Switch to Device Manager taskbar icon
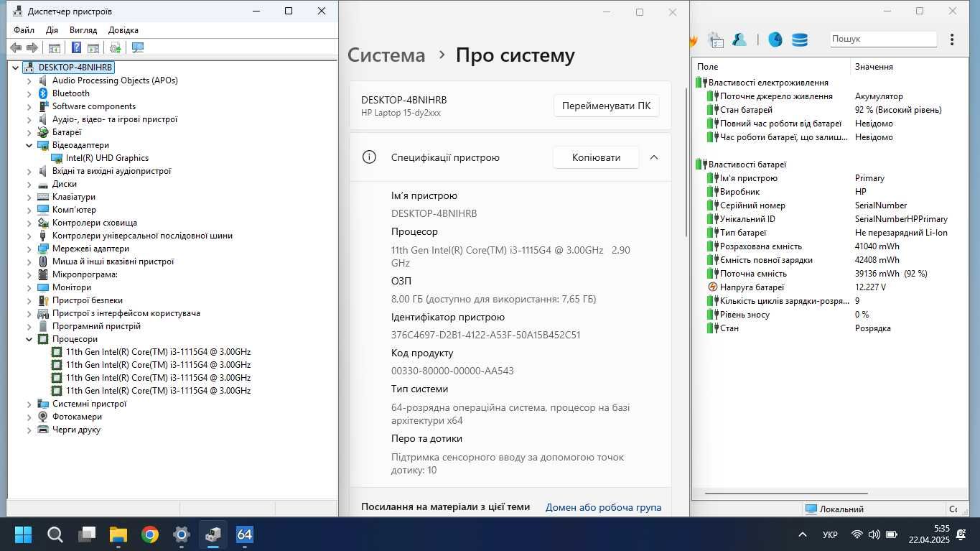The width and height of the screenshot is (980, 551). pyautogui.click(x=213, y=534)
